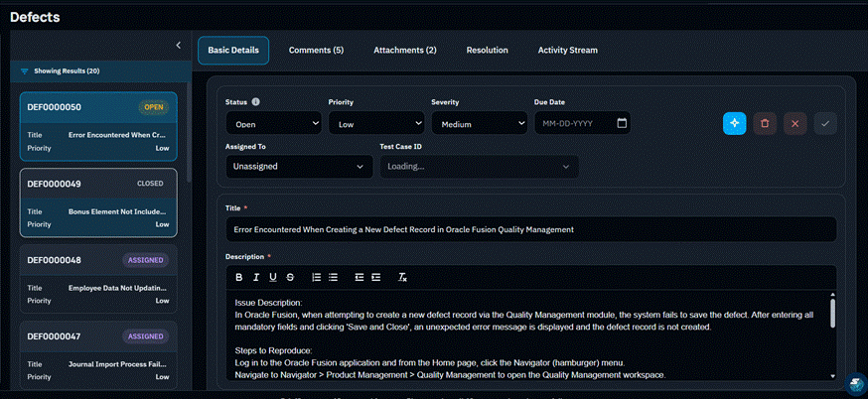Insert a numbered list in Description
Screen dimensions: 868x399
pyautogui.click(x=317, y=277)
